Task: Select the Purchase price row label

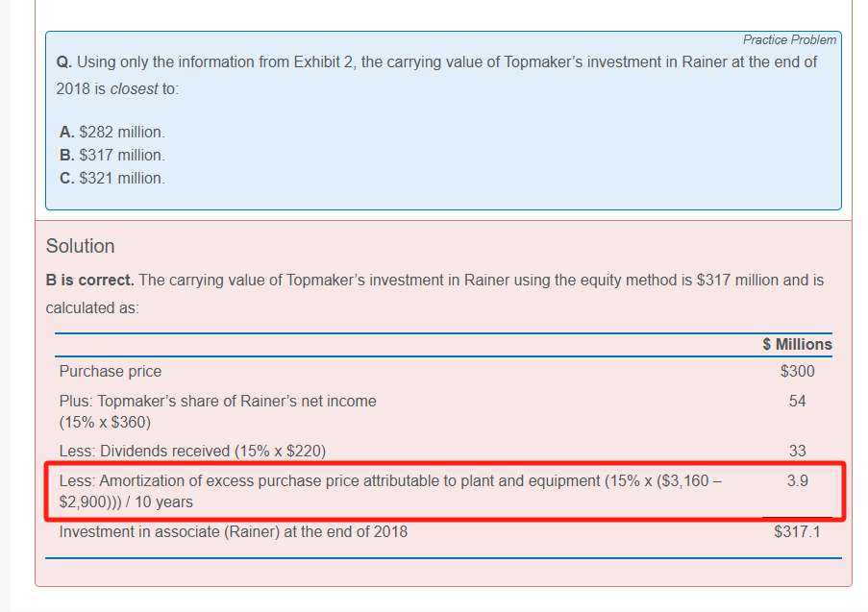Action: click(x=111, y=372)
